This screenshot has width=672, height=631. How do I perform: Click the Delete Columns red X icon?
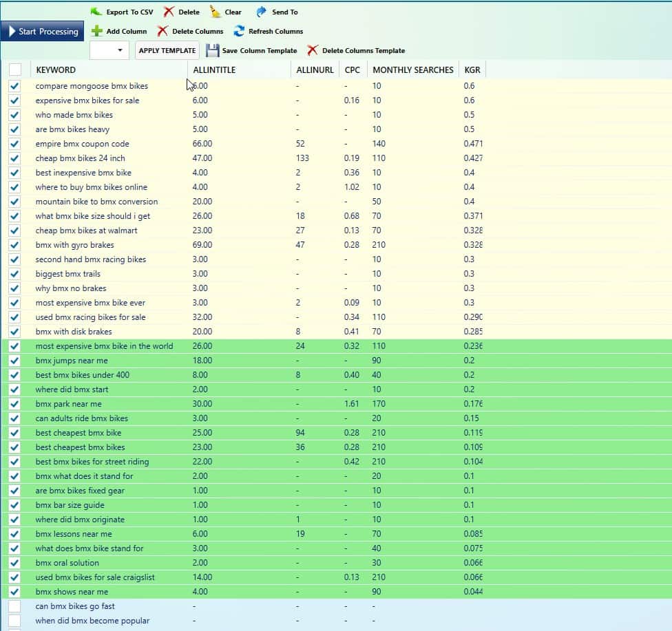point(162,31)
